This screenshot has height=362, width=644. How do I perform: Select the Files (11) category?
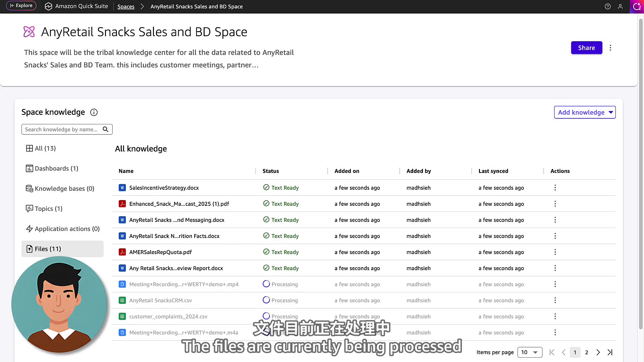point(62,249)
